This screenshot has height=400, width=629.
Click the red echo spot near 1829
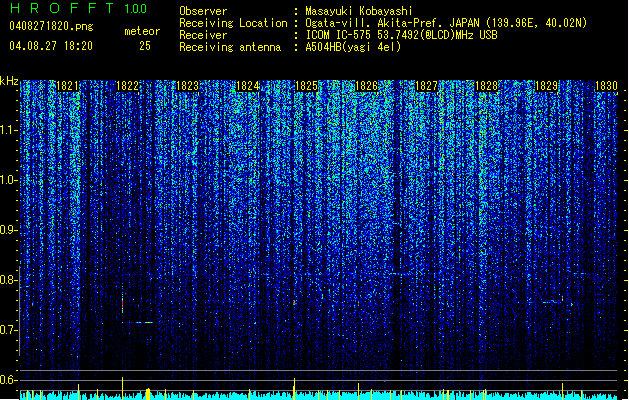(x=562, y=298)
